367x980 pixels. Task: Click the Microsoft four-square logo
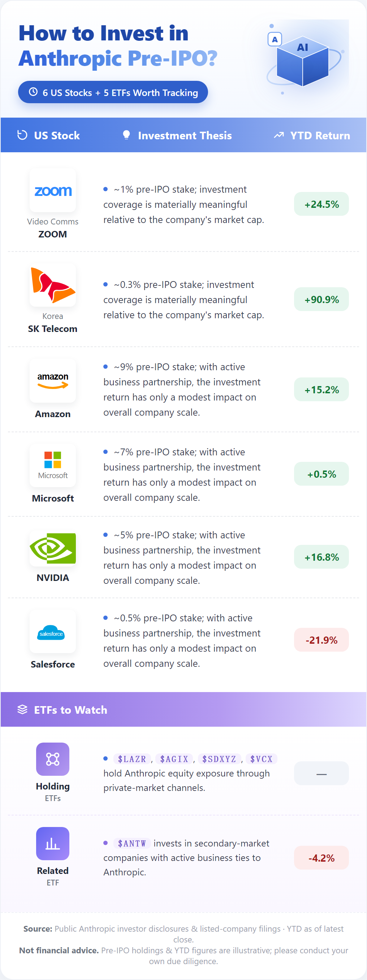[x=53, y=465]
